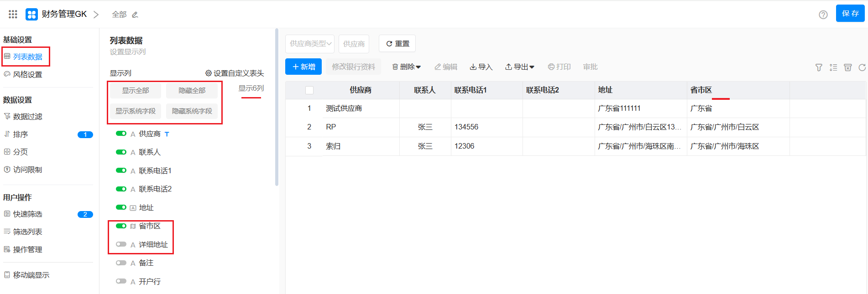The width and height of the screenshot is (868, 294).
Task: Check the select-all checkbox in table header
Action: click(309, 90)
